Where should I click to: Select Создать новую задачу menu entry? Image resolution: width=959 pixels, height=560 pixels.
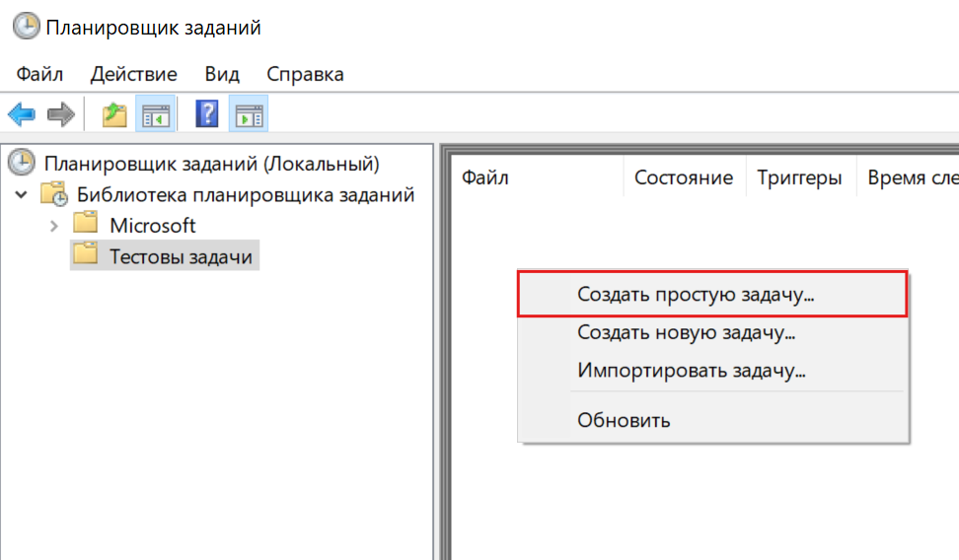pyautogui.click(x=686, y=332)
